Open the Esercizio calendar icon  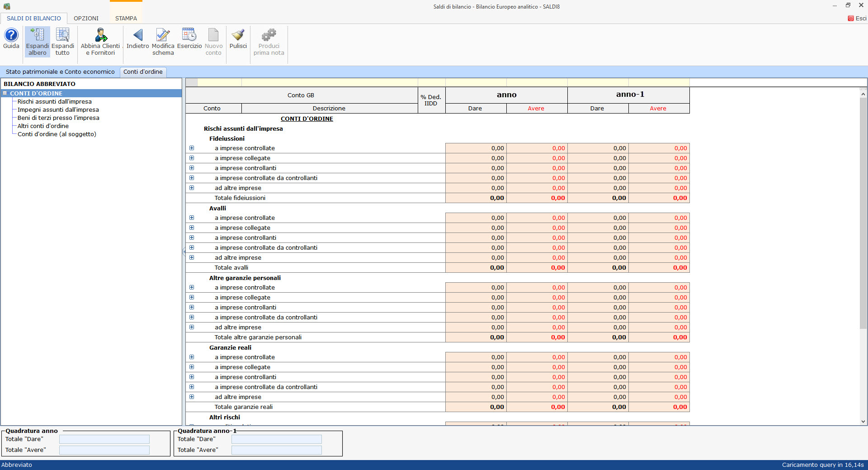point(189,35)
